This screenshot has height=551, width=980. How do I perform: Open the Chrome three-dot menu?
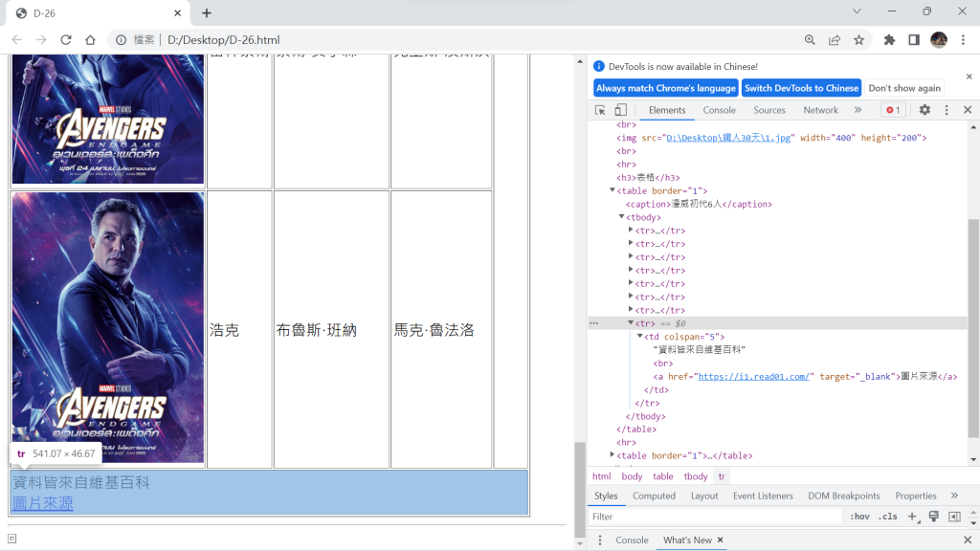coord(963,40)
